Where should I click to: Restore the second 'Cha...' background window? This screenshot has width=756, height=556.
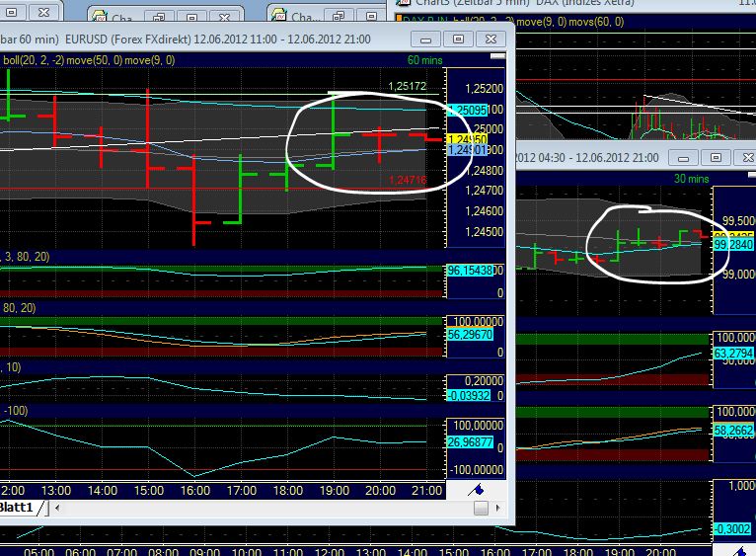(339, 17)
